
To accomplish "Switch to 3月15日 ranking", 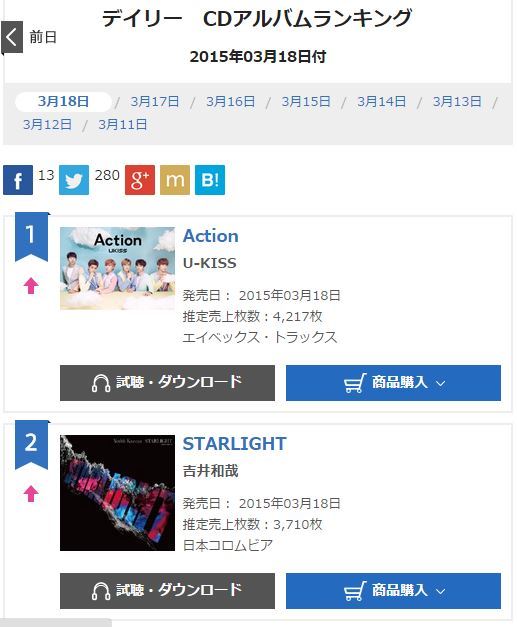I will point(306,102).
